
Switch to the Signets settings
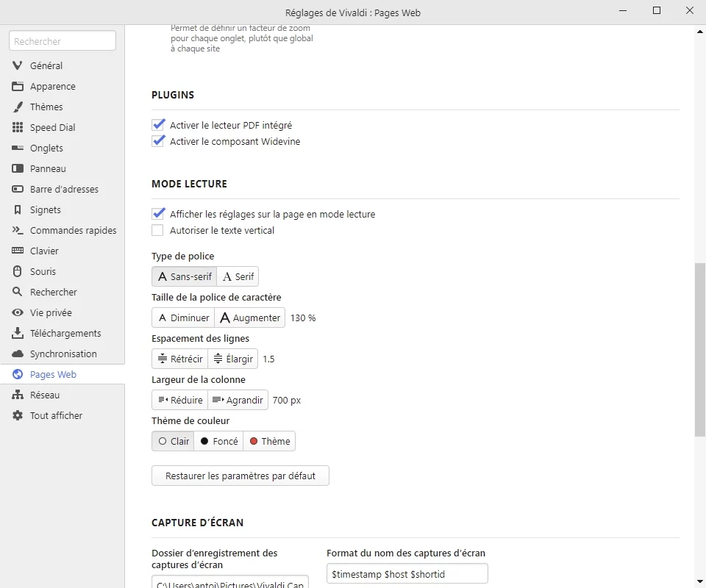(62, 209)
